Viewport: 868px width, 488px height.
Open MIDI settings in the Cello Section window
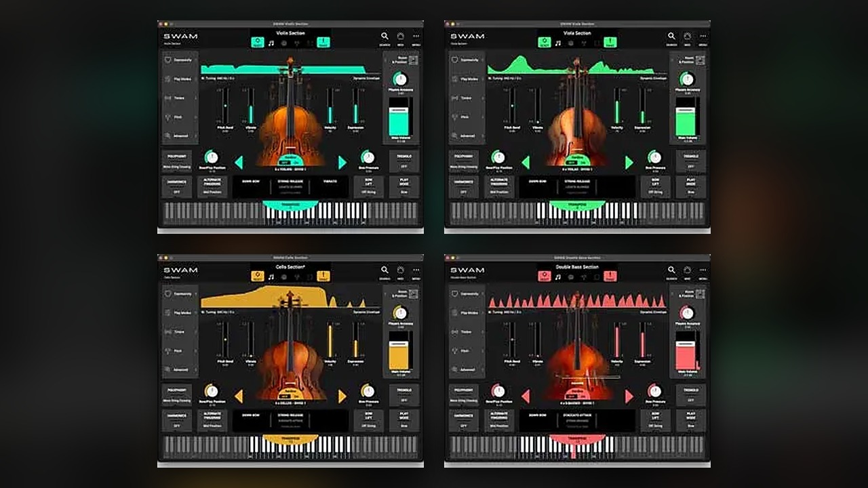[401, 270]
